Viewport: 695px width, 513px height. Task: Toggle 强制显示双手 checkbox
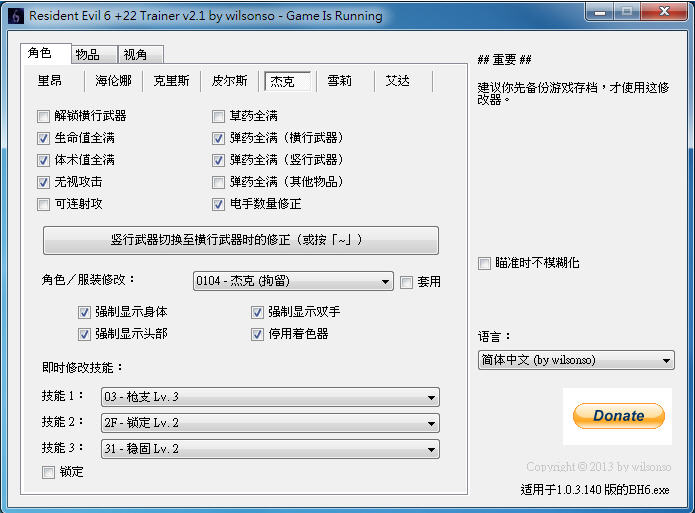pos(258,313)
